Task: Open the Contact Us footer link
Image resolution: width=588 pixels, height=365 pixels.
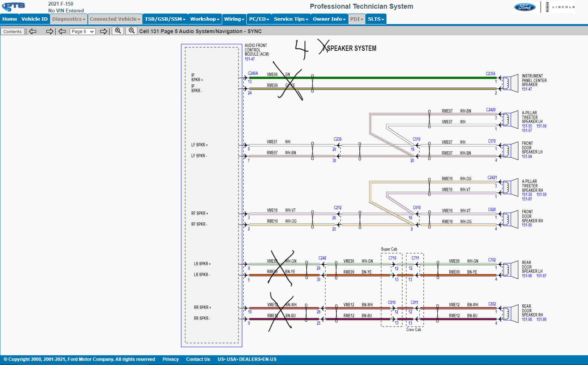Action: (198, 359)
